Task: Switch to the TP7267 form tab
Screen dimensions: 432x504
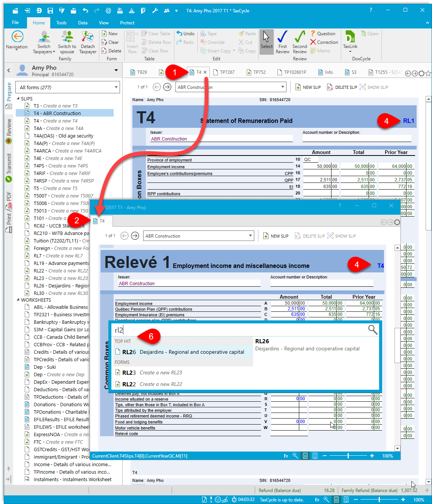Action: pyautogui.click(x=224, y=72)
